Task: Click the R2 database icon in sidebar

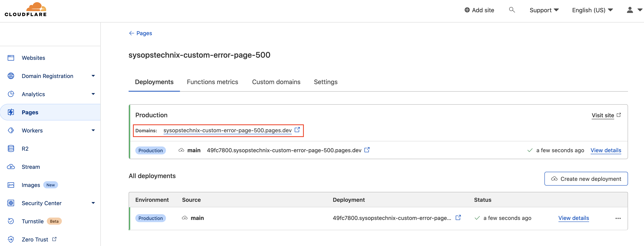Action: point(11,149)
